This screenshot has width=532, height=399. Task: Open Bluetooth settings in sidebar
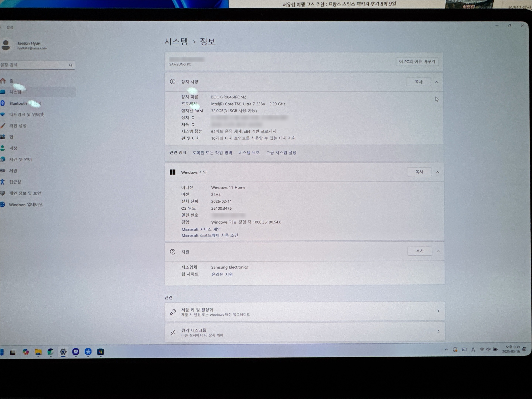pos(18,103)
